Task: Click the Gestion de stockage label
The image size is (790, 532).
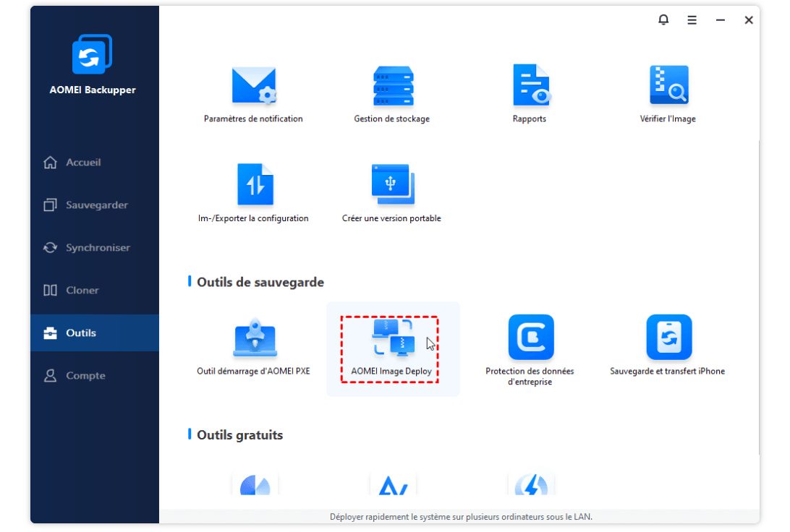Action: coord(392,119)
